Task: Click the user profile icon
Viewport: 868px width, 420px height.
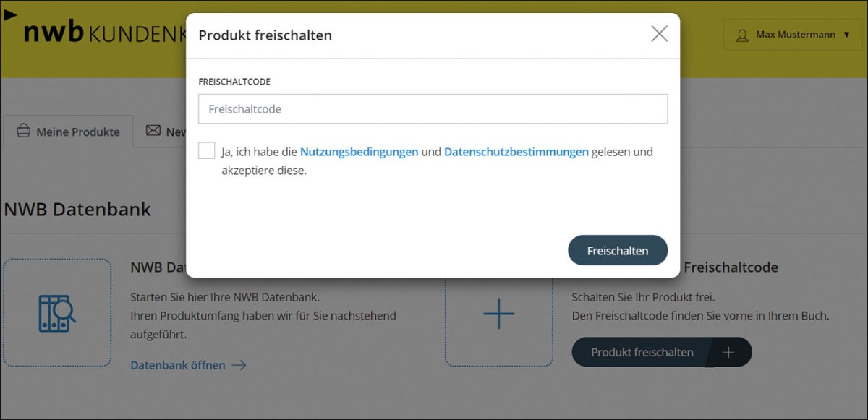Action: [741, 35]
